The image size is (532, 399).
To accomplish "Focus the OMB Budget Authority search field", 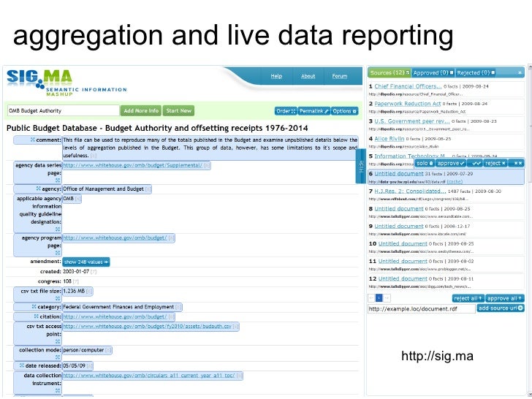I will (x=64, y=110).
